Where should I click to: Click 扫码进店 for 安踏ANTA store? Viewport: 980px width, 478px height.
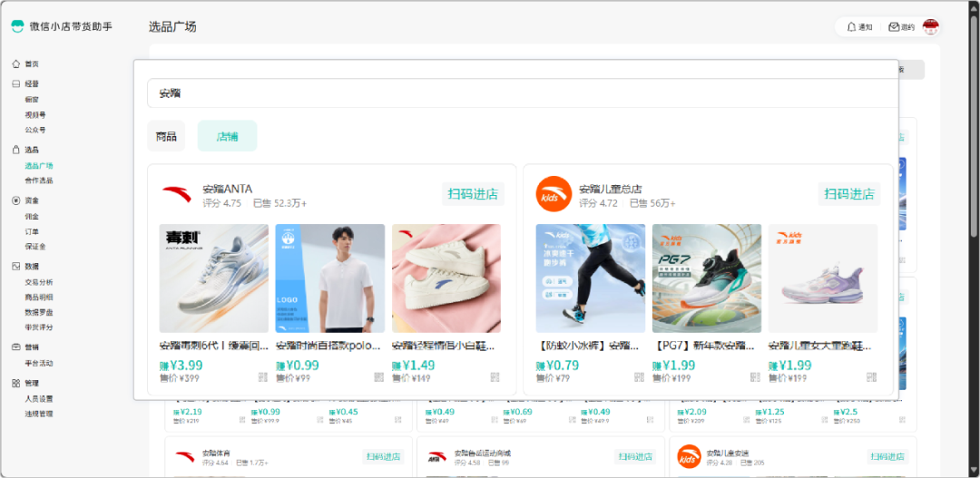(x=473, y=194)
